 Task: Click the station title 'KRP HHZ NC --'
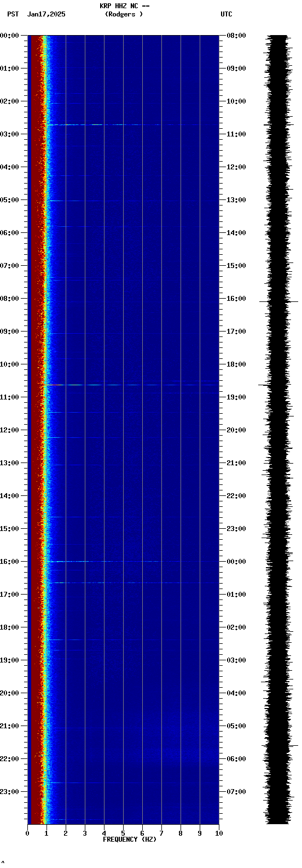[x=124, y=6]
